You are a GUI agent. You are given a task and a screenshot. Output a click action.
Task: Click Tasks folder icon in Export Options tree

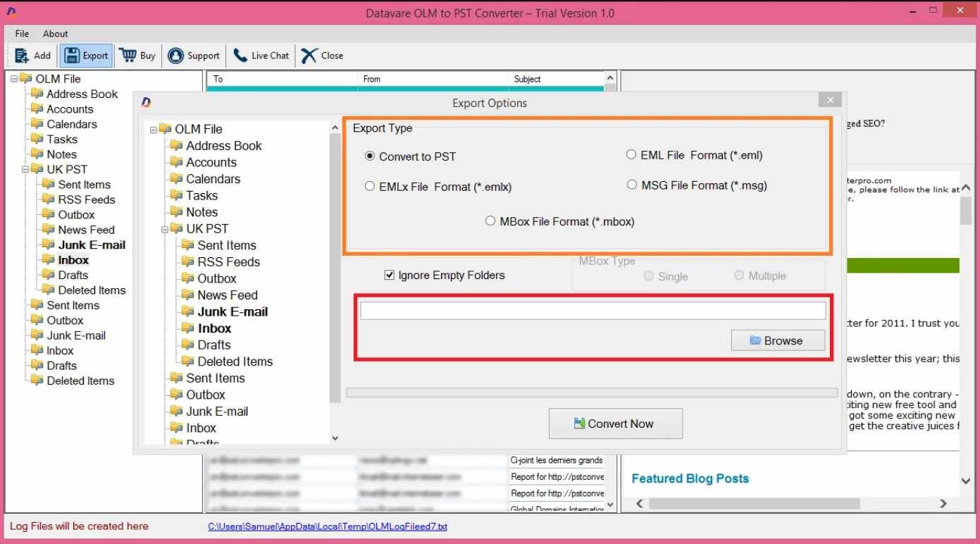click(177, 195)
